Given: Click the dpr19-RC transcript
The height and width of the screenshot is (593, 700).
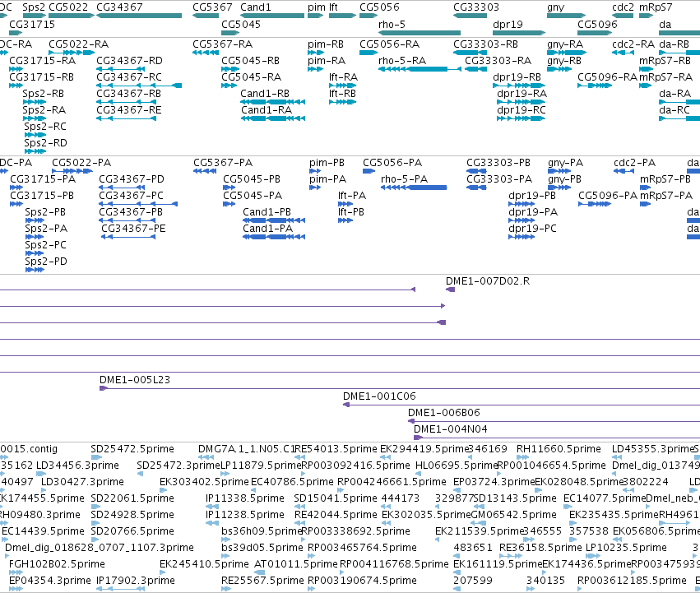Looking at the screenshot, I should point(521,118).
